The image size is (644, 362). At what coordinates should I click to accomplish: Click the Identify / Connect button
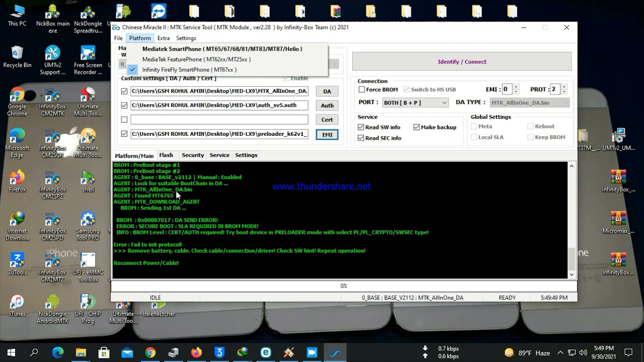(x=462, y=61)
